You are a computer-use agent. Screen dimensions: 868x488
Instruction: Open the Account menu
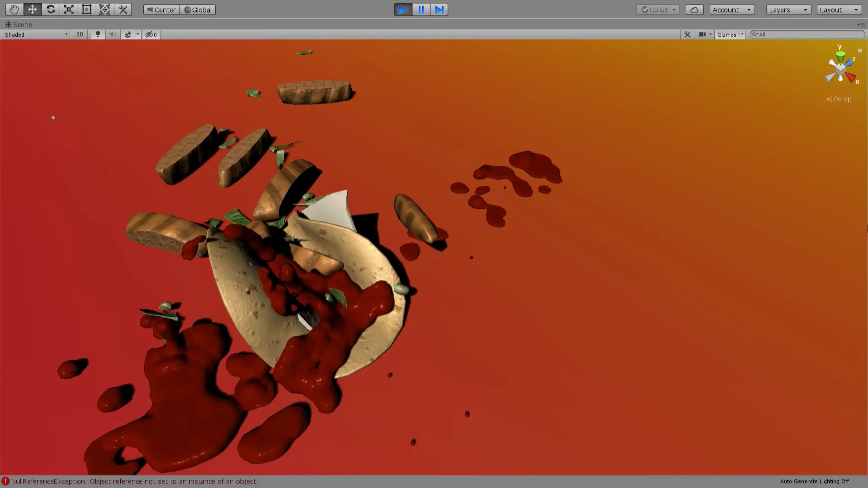[731, 9]
